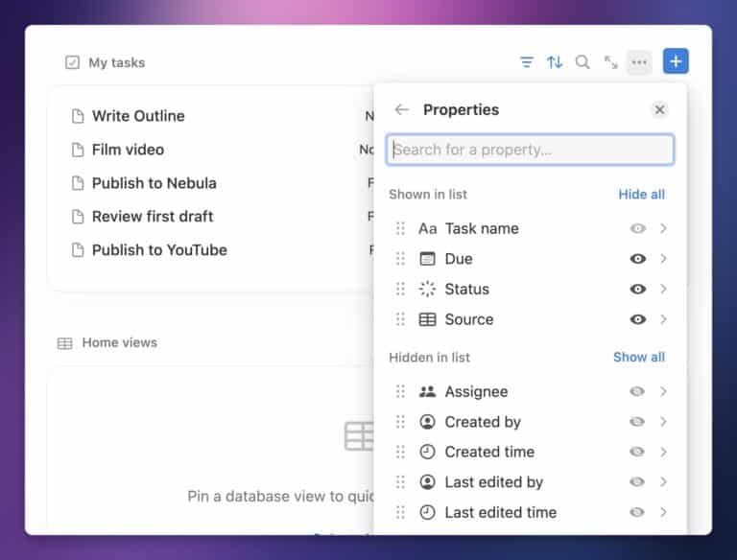Viewport: 737px width, 560px height.
Task: Open the Write Outline task
Action: click(x=138, y=116)
